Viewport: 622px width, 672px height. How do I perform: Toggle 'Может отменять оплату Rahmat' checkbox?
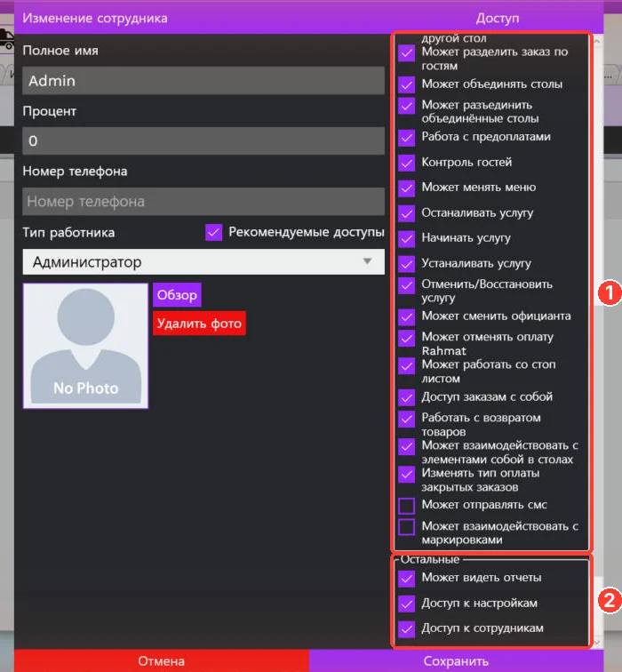(406, 338)
